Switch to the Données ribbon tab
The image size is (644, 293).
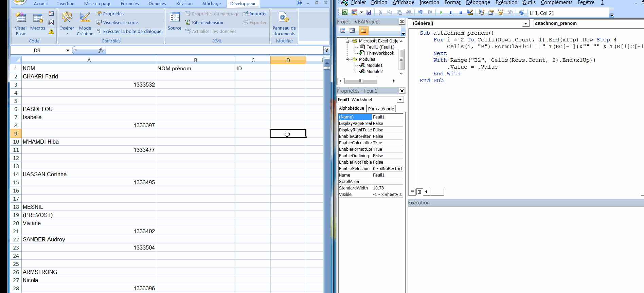point(157,3)
